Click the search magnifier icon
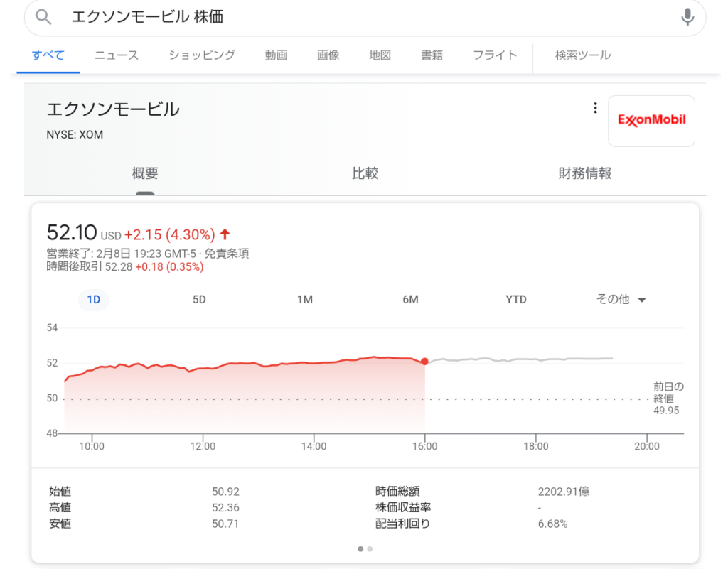Image resolution: width=728 pixels, height=569 pixels. point(44,17)
